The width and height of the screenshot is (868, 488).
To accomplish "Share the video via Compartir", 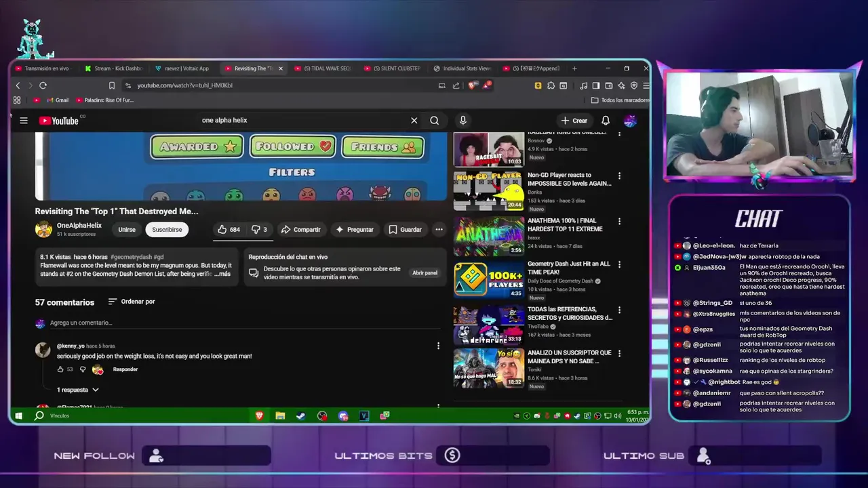I will [300, 230].
